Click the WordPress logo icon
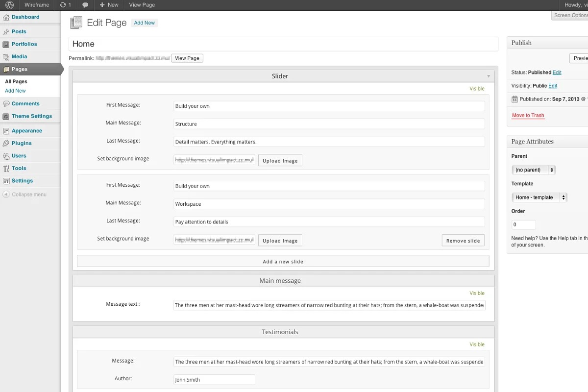This screenshot has height=392, width=588. pos(9,5)
